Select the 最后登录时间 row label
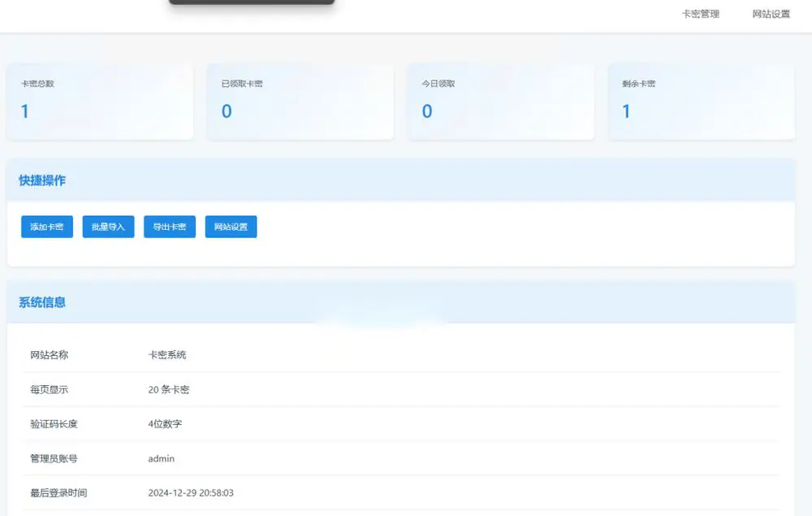812x516 pixels. (58, 492)
